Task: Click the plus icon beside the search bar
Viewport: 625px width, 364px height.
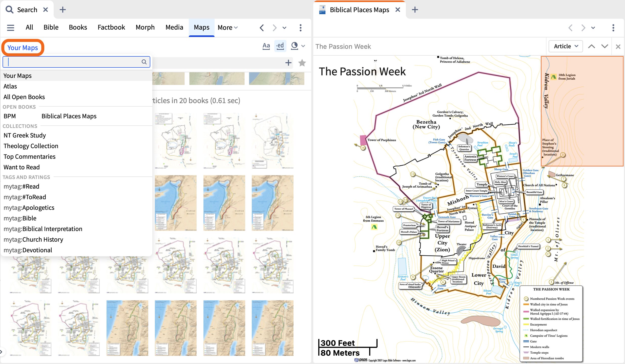Action: (288, 63)
